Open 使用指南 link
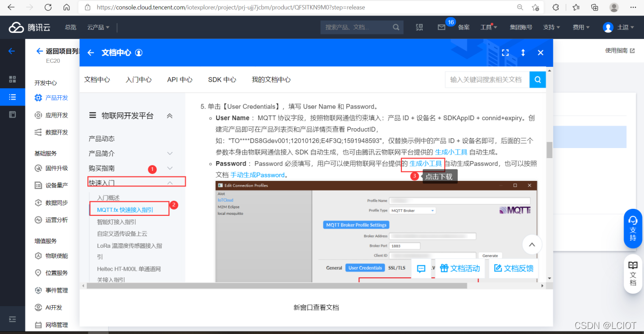 pyautogui.click(x=620, y=51)
